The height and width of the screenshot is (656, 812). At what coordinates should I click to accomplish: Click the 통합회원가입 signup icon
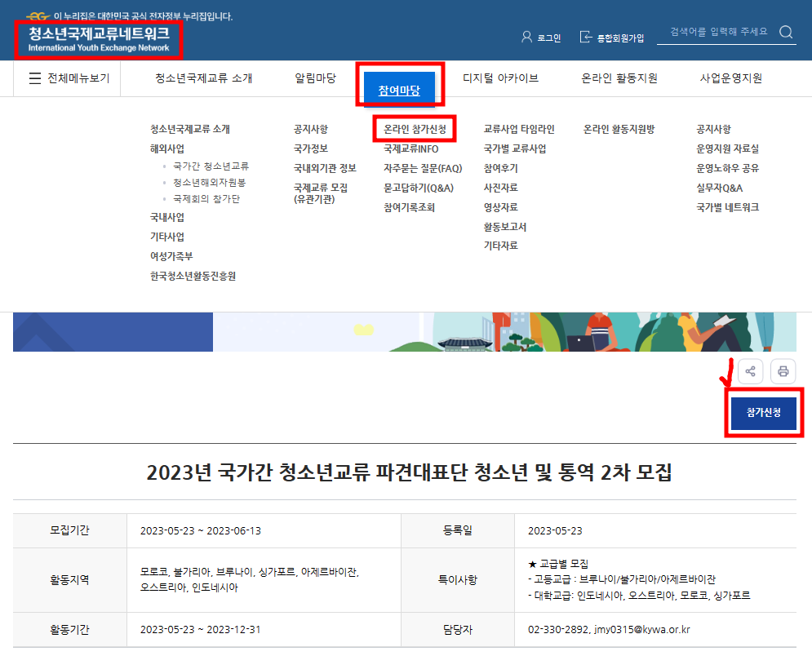click(x=585, y=37)
